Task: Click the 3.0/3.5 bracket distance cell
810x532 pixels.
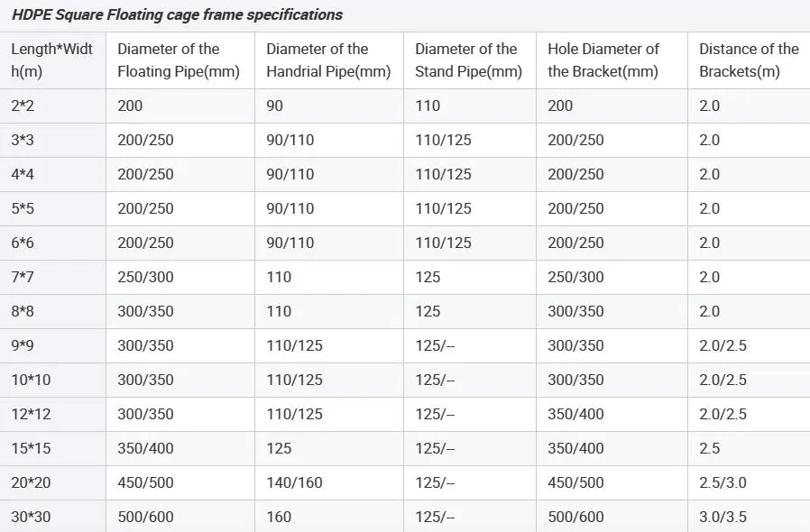Action: (723, 518)
